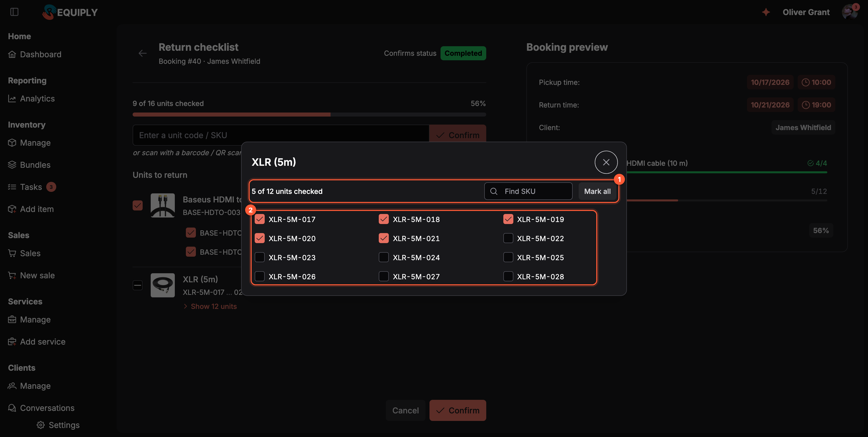
Task: Click the New sale cart icon
Action: pyautogui.click(x=12, y=275)
